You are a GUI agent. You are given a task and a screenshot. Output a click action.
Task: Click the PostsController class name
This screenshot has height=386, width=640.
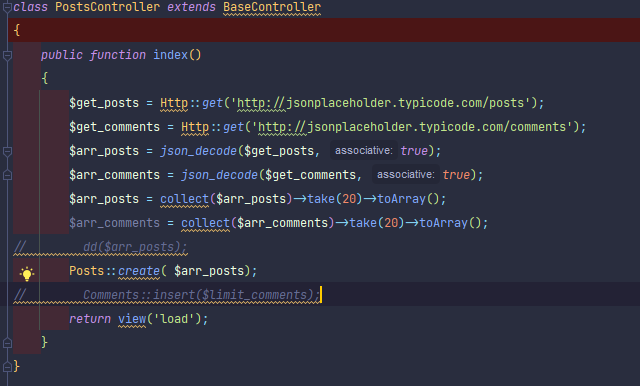pos(107,7)
